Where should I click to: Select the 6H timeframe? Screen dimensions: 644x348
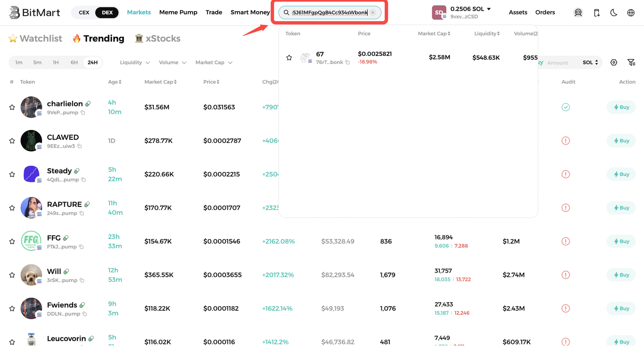tap(74, 62)
